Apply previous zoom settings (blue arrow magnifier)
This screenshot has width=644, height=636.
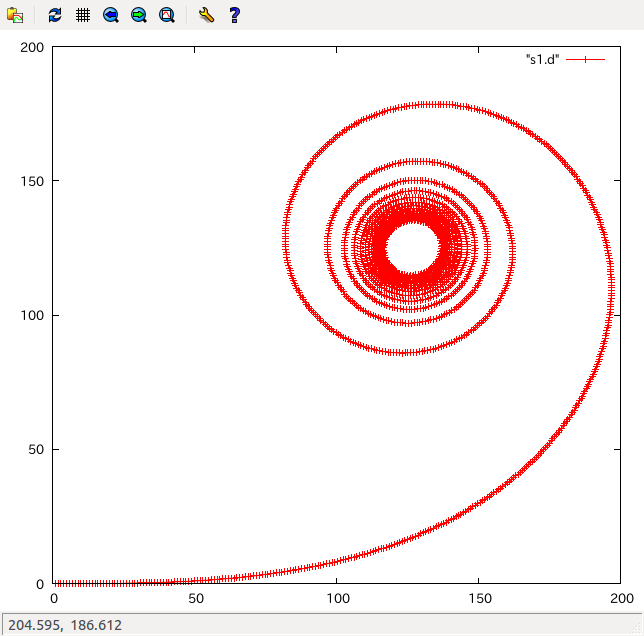[x=110, y=15]
